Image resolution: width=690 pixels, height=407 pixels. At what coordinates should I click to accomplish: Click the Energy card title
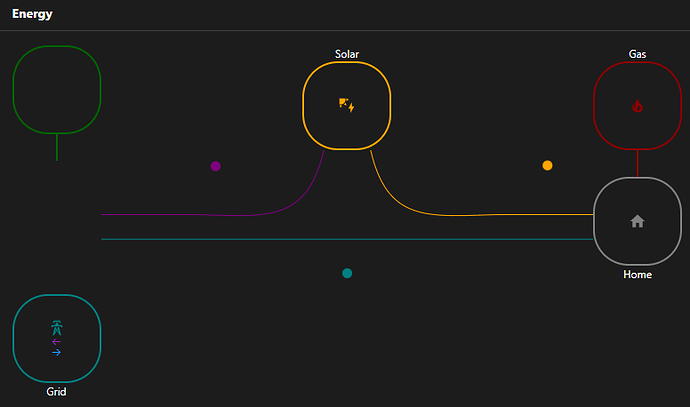click(32, 14)
